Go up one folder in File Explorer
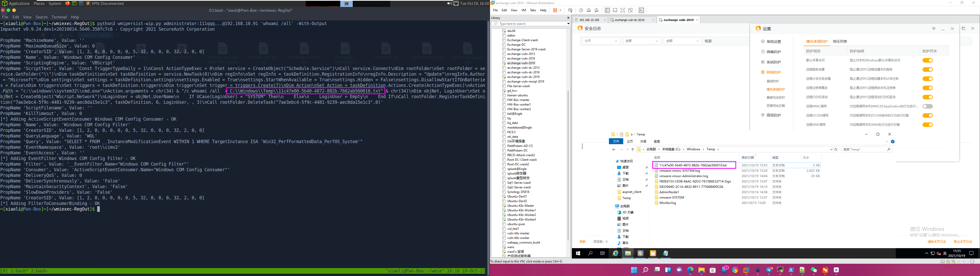 pyautogui.click(x=633, y=149)
